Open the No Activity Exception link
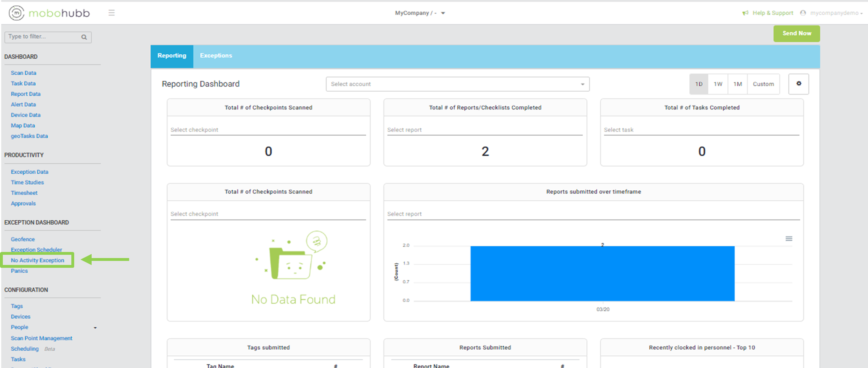The image size is (868, 368). click(37, 260)
